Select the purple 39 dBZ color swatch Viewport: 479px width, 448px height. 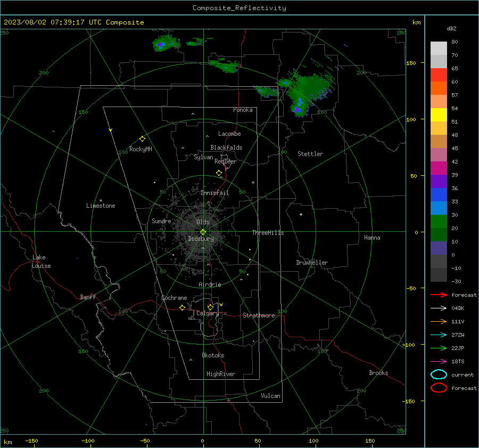tap(439, 182)
